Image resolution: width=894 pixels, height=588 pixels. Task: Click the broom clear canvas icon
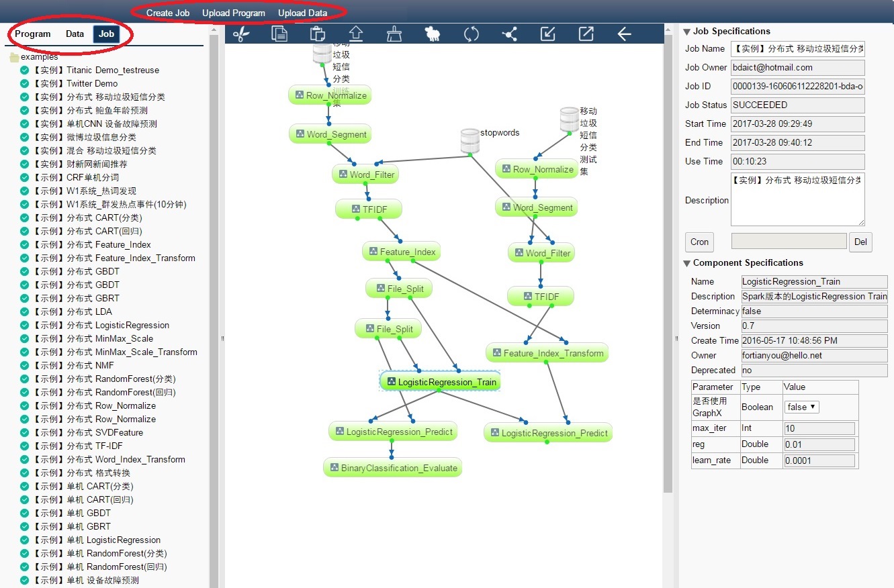(x=394, y=34)
